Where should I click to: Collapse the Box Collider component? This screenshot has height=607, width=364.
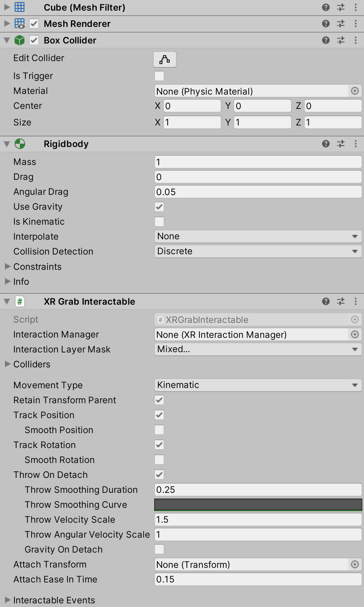coord(7,40)
